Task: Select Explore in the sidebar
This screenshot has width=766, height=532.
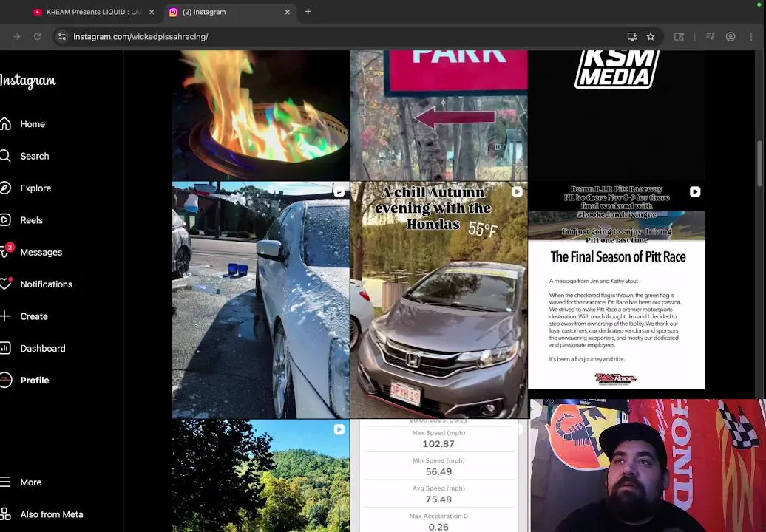Action: pos(35,188)
